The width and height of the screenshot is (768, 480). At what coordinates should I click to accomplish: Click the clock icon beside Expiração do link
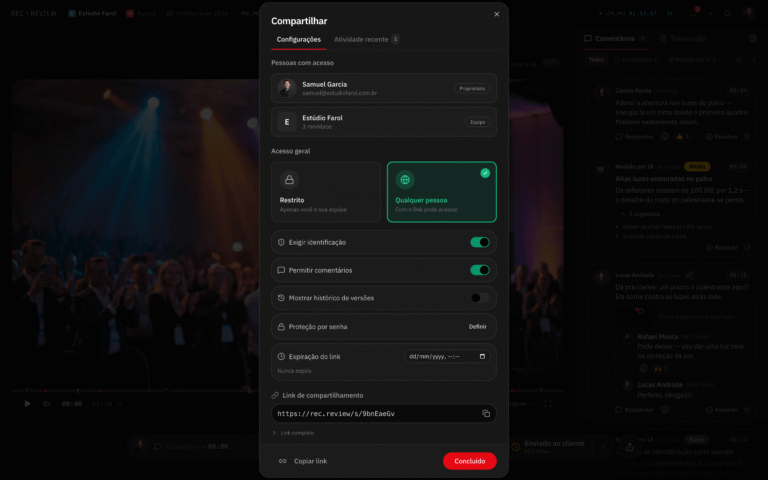281,357
